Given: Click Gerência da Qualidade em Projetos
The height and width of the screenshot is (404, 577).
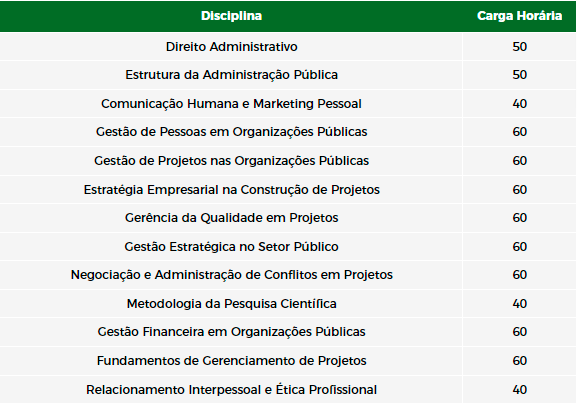Looking at the screenshot, I should 231,218.
